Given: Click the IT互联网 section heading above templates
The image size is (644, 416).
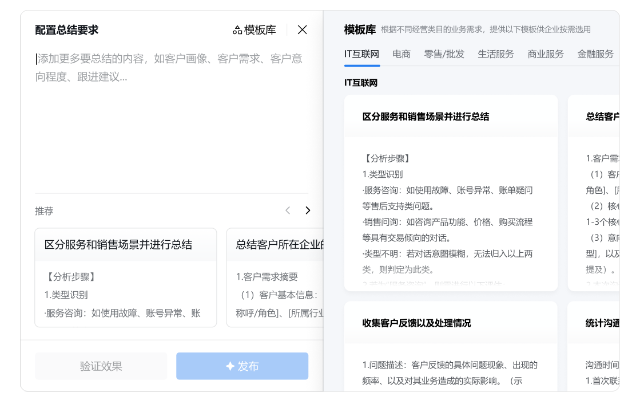Looking at the screenshot, I should [361, 83].
